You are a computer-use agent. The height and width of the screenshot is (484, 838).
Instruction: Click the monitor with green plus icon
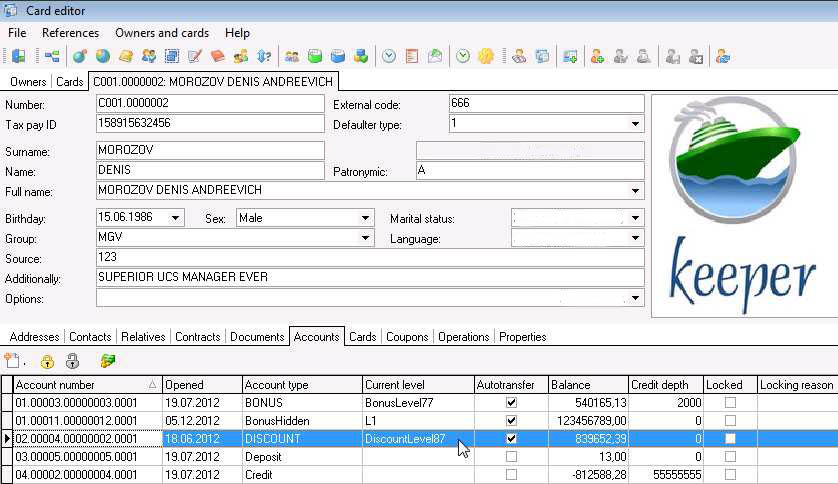570,56
